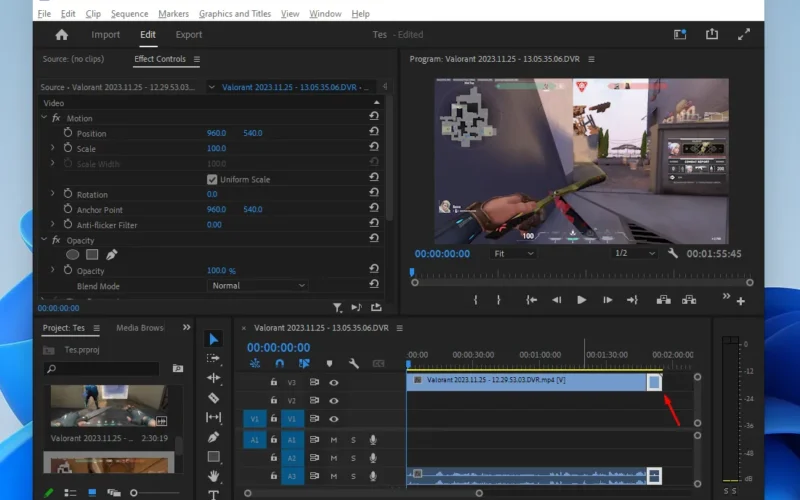Click the Extract button in Program Monitor
This screenshot has width=800, height=500.
(x=689, y=300)
